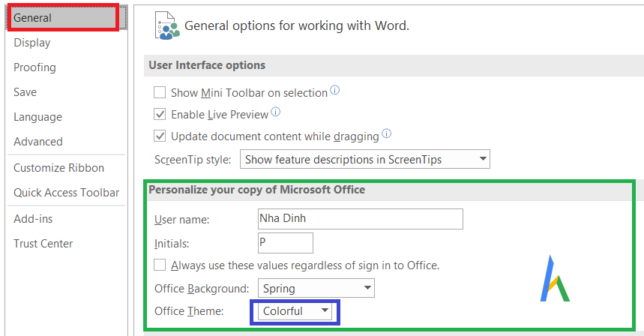The image size is (644, 336).
Task: Click the 'ScreenTip style:' label
Action: click(x=193, y=160)
